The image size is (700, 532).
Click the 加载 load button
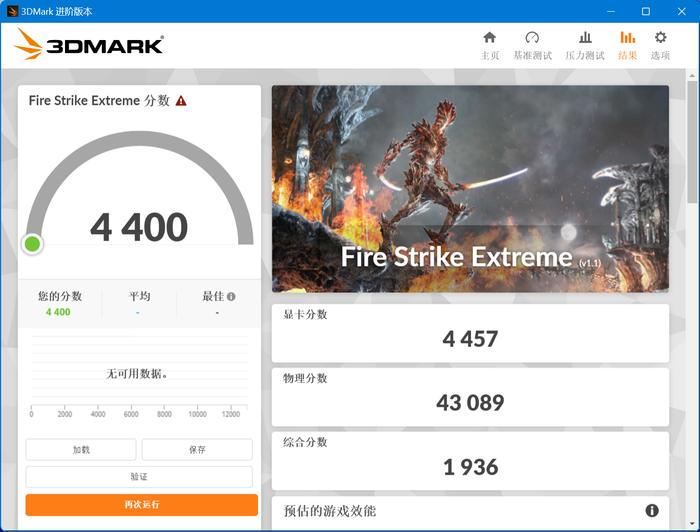81,449
